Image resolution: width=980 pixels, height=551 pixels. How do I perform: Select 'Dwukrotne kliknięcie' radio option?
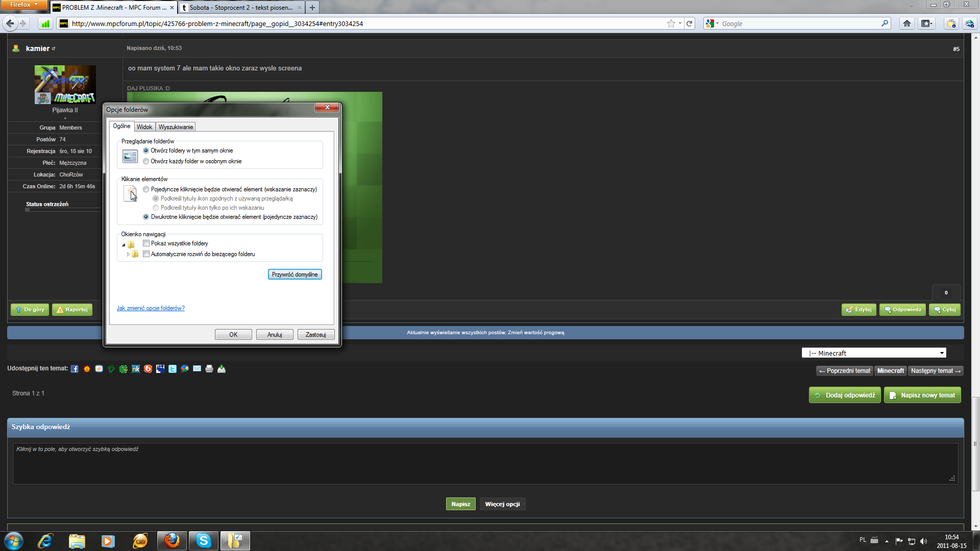pyautogui.click(x=146, y=217)
